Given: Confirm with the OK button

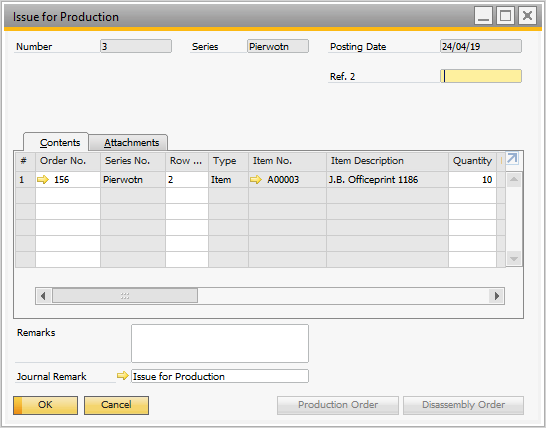Looking at the screenshot, I should 45,405.
